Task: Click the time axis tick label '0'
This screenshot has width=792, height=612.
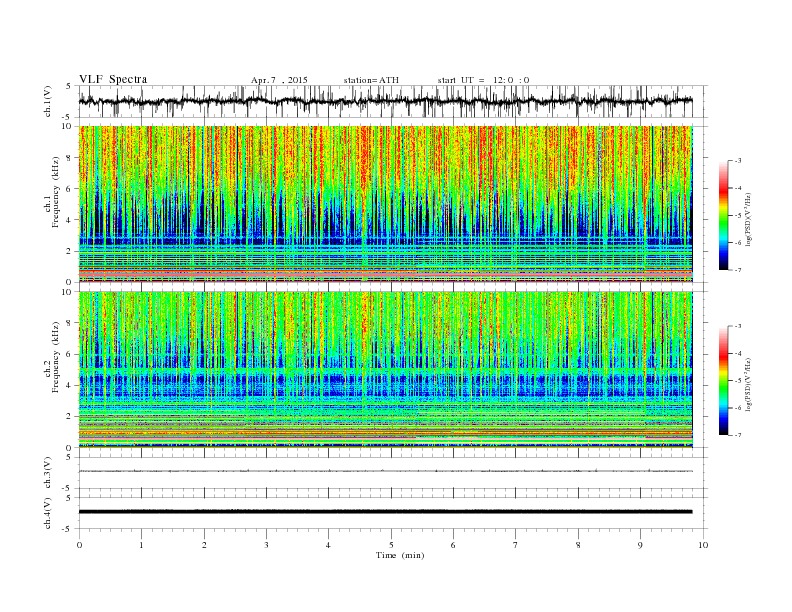Action: (79, 545)
